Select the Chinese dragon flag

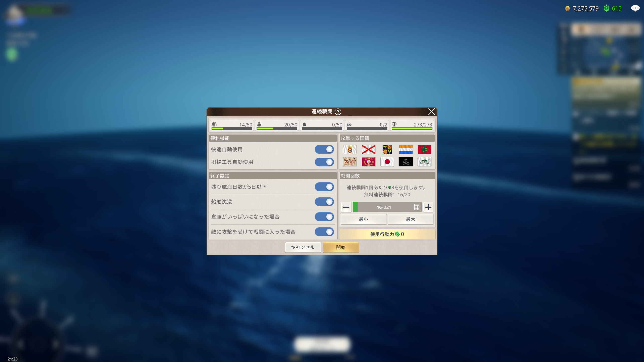coord(350,162)
